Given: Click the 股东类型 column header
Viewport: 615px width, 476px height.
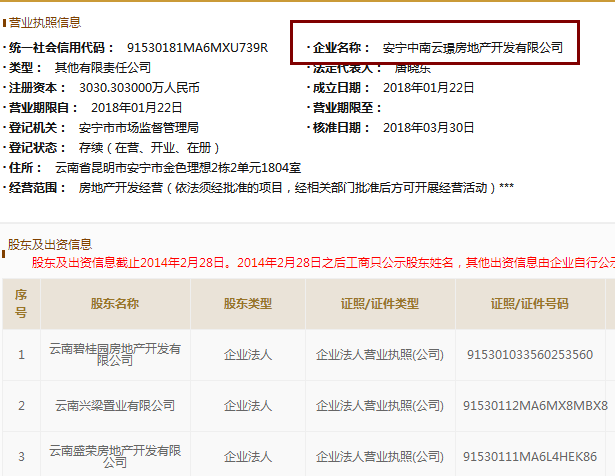Looking at the screenshot, I should tap(248, 304).
